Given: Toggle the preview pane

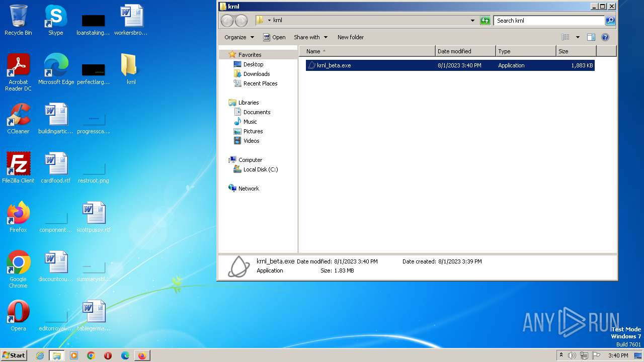Looking at the screenshot, I should click(591, 37).
